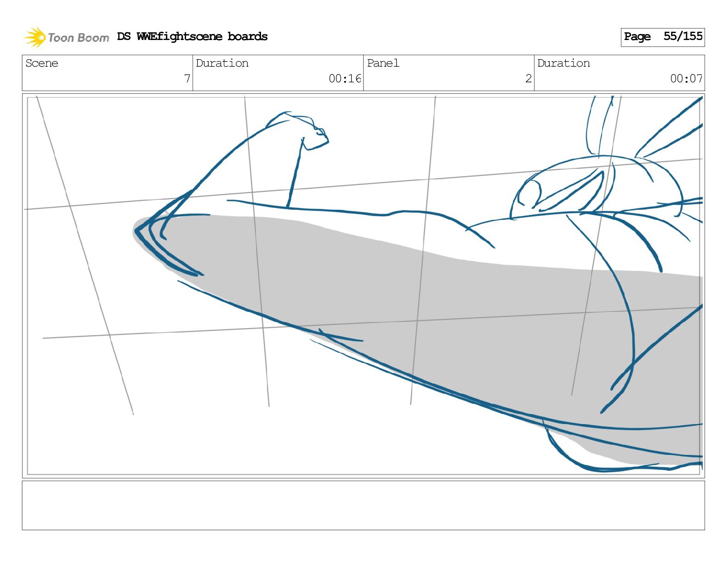Click the 'Scene' label
This screenshot has height=563, width=728.
coord(42,63)
